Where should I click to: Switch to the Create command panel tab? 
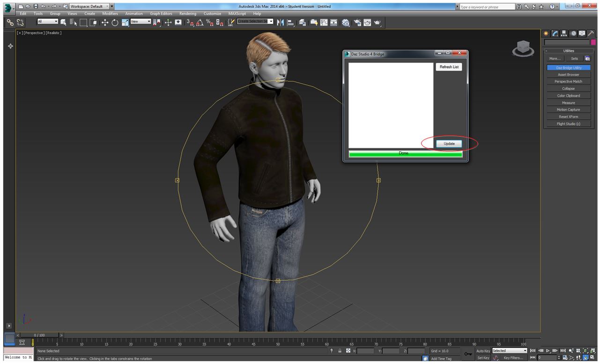546,33
